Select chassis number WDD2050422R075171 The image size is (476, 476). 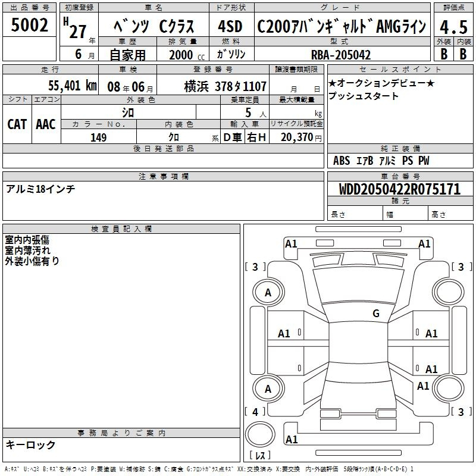[400, 189]
